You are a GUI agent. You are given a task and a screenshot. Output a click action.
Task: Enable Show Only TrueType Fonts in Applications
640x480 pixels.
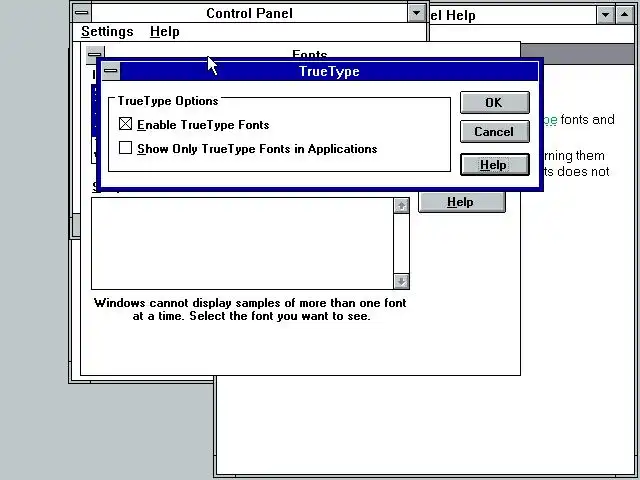click(x=125, y=148)
